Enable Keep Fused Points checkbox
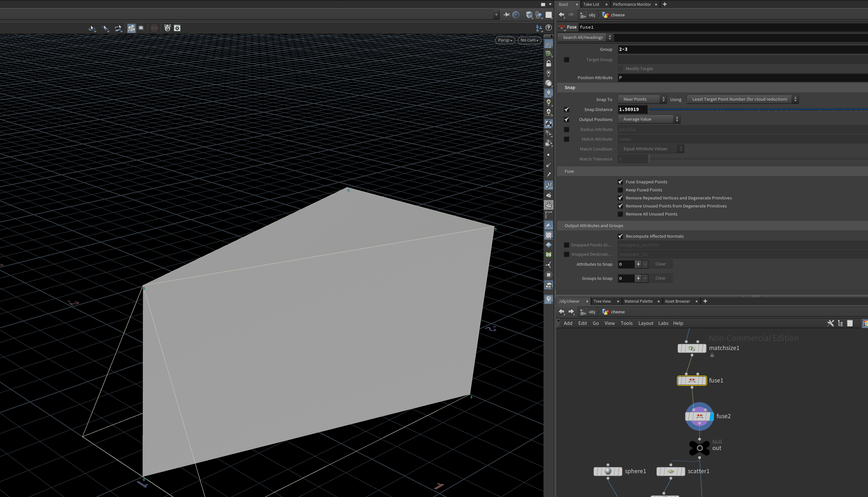868x497 pixels. point(620,190)
